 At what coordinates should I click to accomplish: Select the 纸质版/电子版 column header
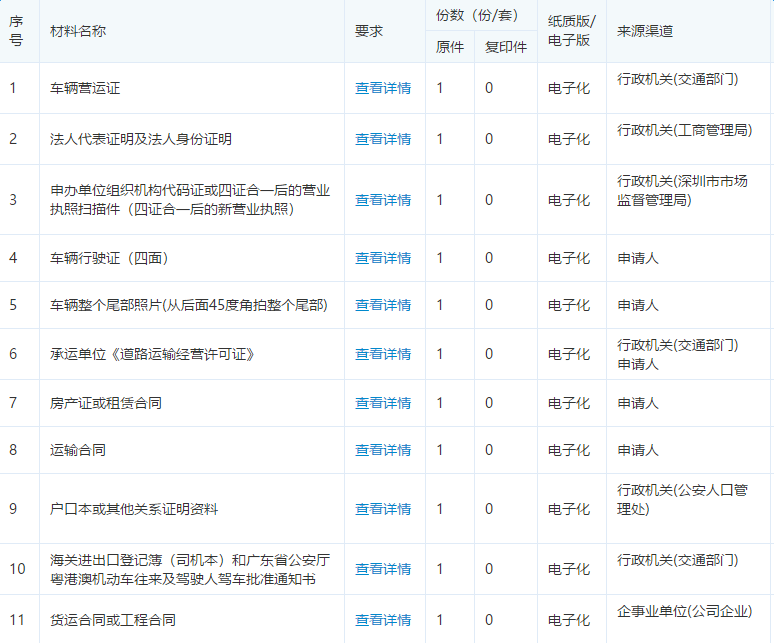pos(572,31)
